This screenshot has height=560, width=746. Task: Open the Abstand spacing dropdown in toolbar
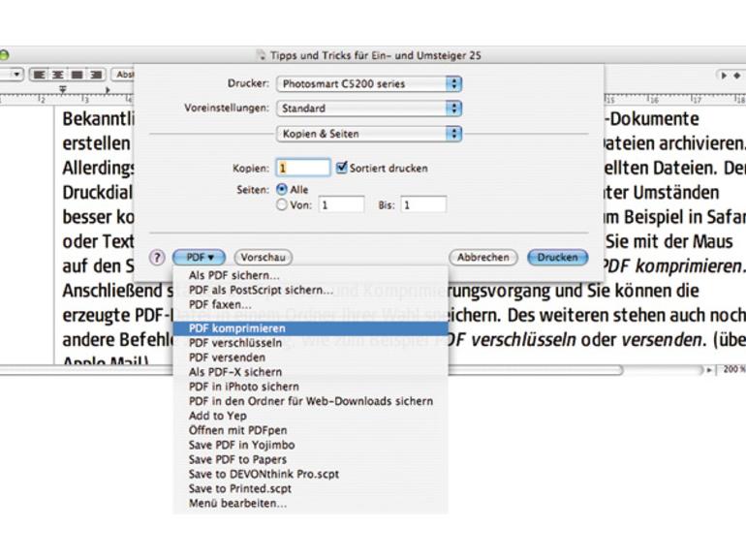[124, 75]
